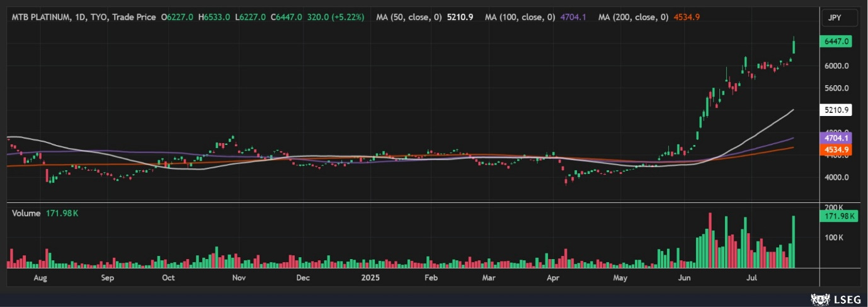Screen dimensions: 868x307
Task: Click the green 6447.0 last price tag
Action: tap(837, 42)
